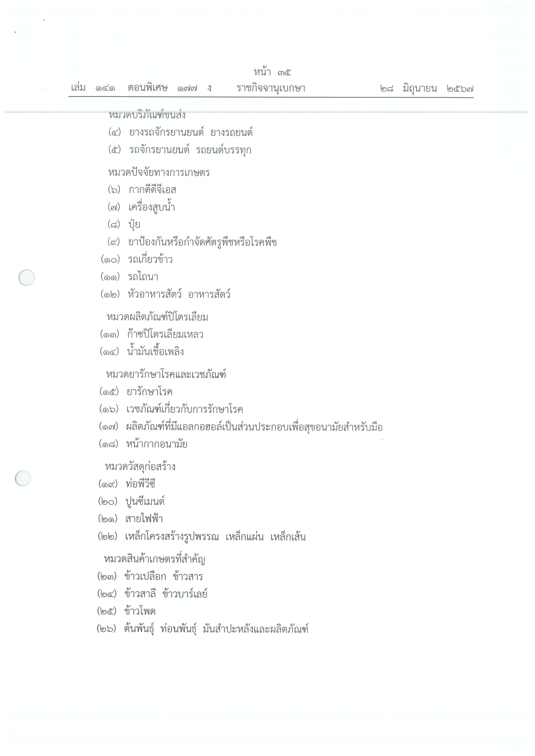
Task: Select item (๗) เครื่องสูบน้ำ
Action: pos(141,207)
